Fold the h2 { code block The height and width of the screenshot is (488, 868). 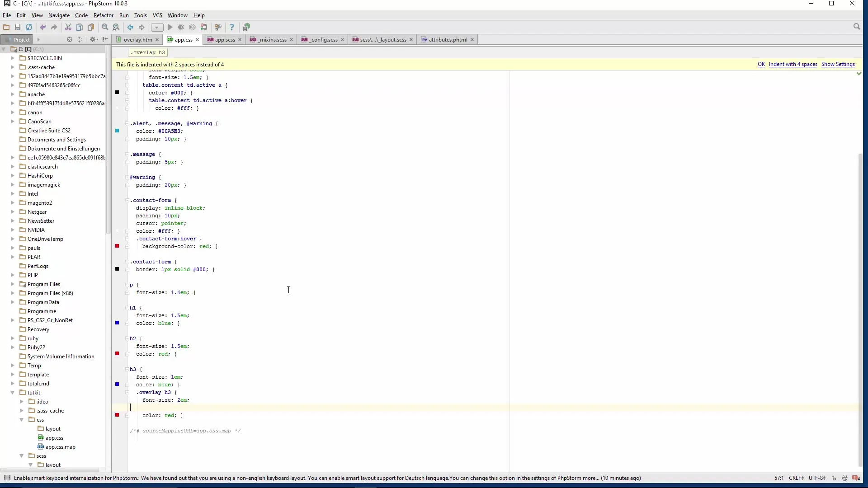(x=127, y=338)
